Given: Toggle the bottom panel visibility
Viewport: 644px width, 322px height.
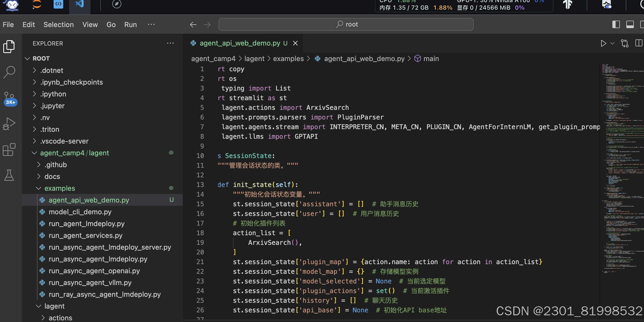Looking at the screenshot, I should pos(630,25).
